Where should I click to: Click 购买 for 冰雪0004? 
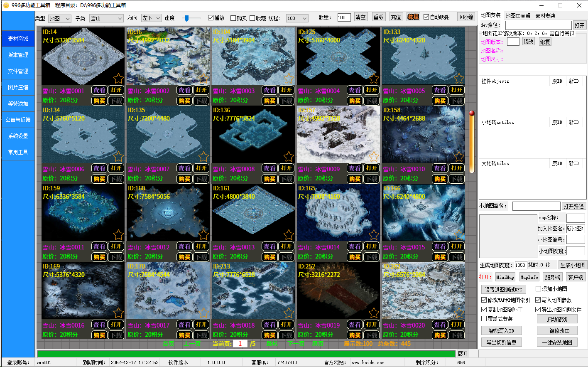point(355,101)
